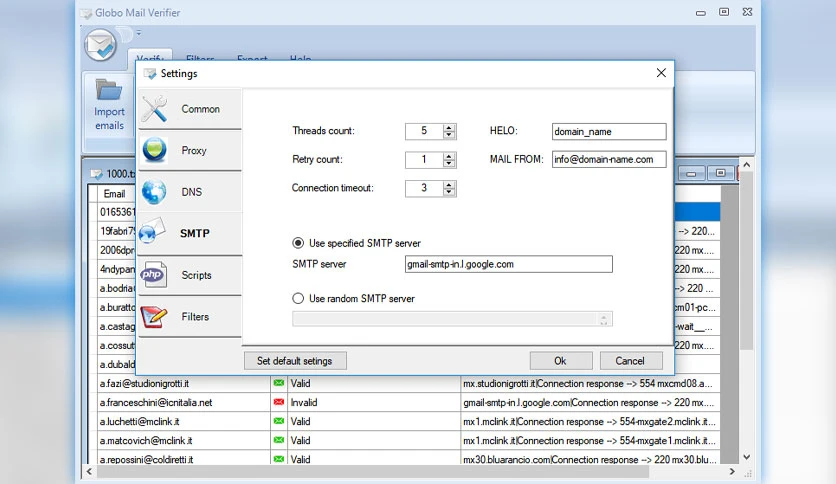Select the SMTP settings section
Viewport: 836px width, 484px height.
coord(190,233)
